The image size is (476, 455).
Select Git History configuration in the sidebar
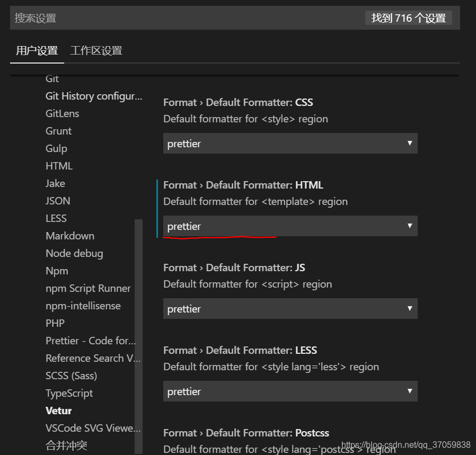pos(94,96)
